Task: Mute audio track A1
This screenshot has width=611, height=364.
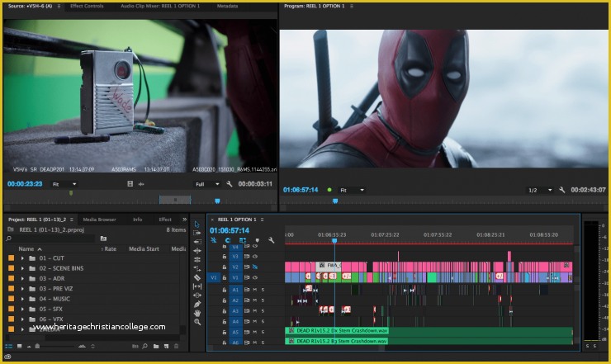Action: coord(255,290)
